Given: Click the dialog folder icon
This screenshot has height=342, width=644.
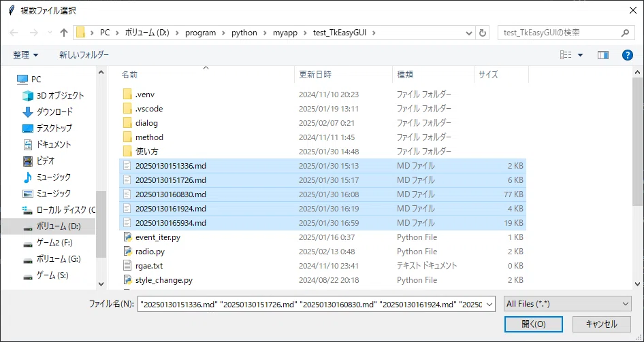Looking at the screenshot, I should click(x=127, y=123).
